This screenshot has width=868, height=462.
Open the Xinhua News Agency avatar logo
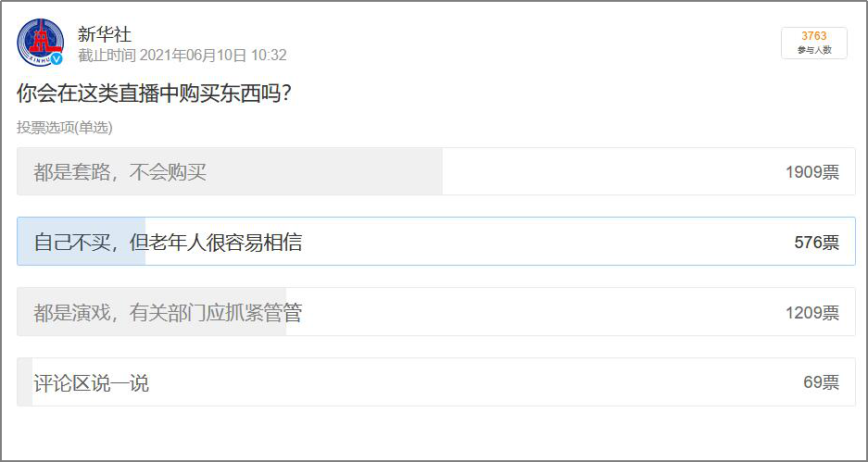coord(41,43)
